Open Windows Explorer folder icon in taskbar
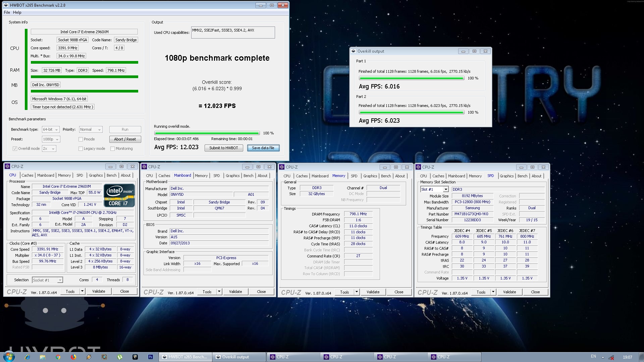Viewport: 644px width, 362px height. [43, 357]
